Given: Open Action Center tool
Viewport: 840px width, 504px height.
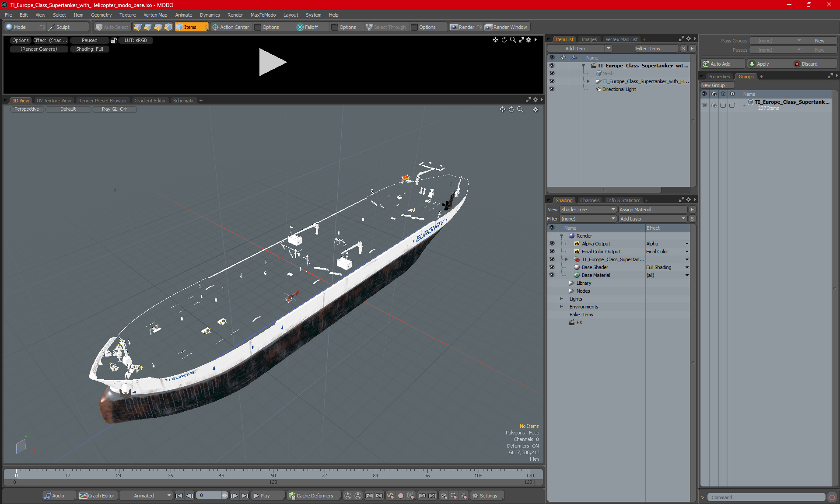Looking at the screenshot, I should pos(231,27).
